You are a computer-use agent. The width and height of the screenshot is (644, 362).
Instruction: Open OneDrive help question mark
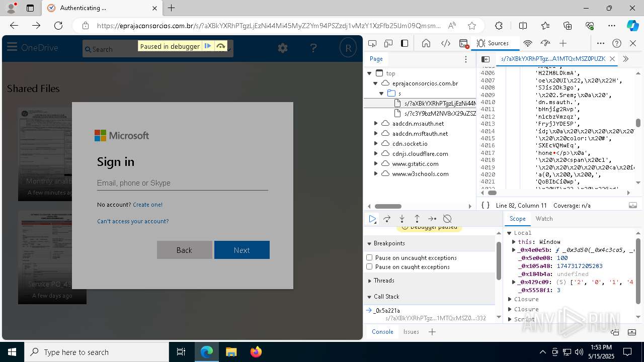point(313,48)
